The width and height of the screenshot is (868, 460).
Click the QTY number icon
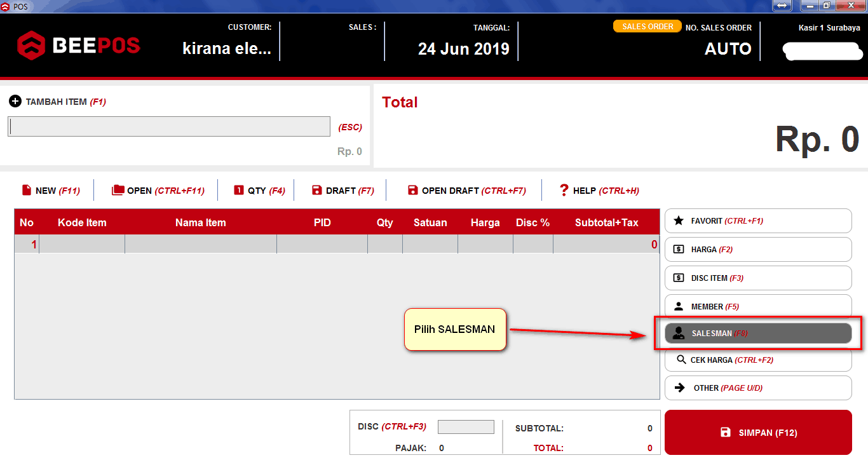click(239, 190)
